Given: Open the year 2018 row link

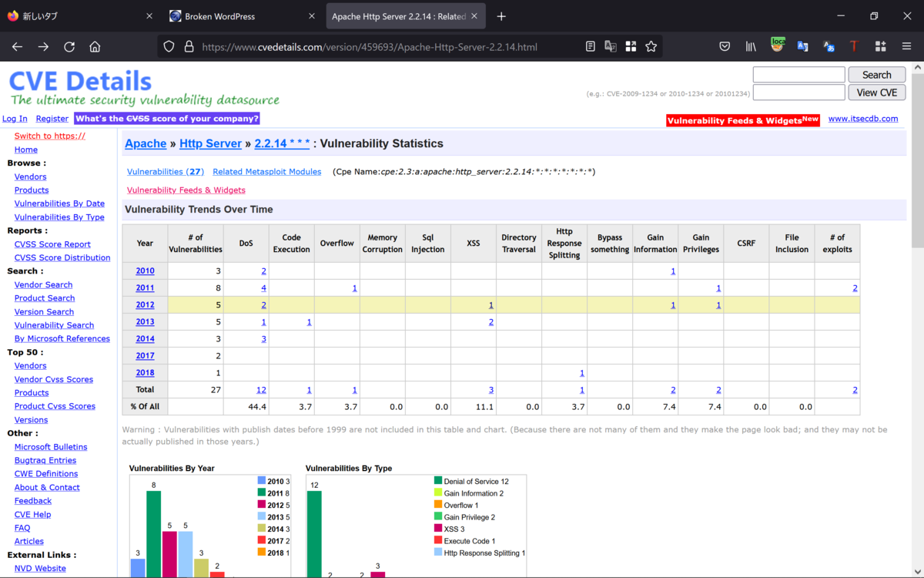Looking at the screenshot, I should [x=145, y=372].
